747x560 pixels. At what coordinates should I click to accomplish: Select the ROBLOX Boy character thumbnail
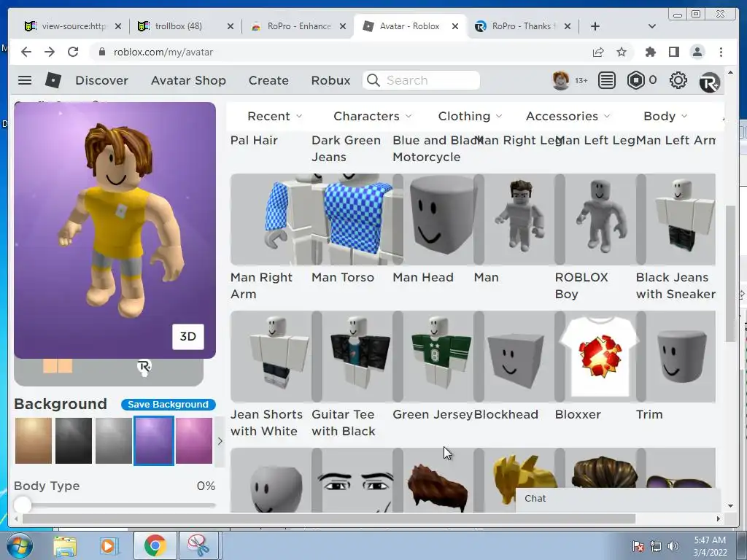point(600,219)
